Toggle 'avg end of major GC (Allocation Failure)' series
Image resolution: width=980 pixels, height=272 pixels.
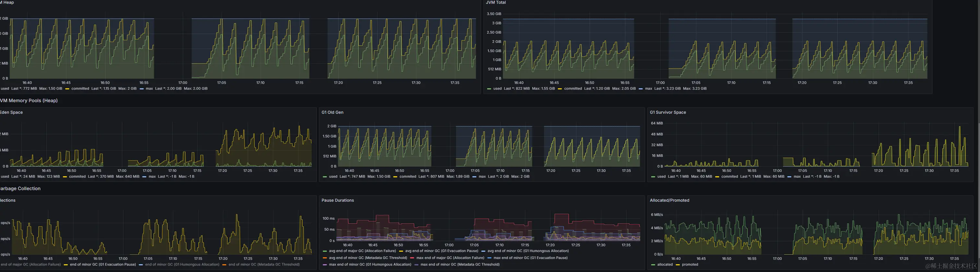coord(363,251)
